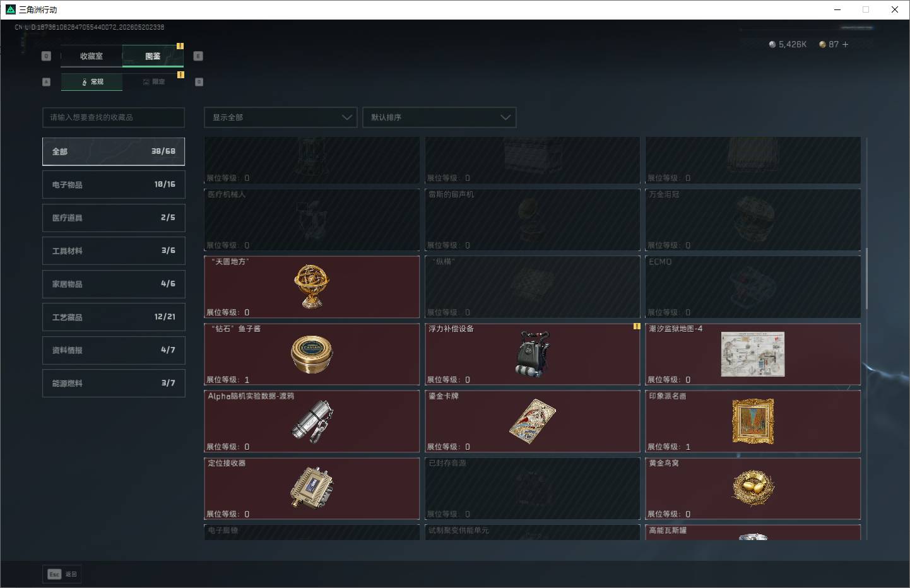Click the golden armillary sphere "天圆地方" item
The image size is (910, 588).
click(312, 286)
